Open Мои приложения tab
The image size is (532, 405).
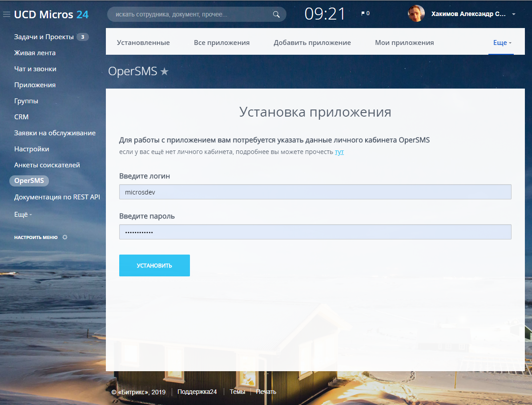(x=404, y=43)
